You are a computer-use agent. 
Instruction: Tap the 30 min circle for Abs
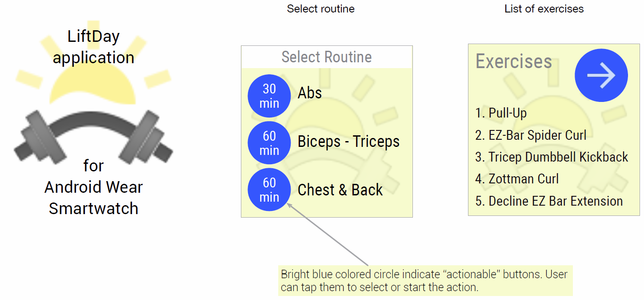269,96
